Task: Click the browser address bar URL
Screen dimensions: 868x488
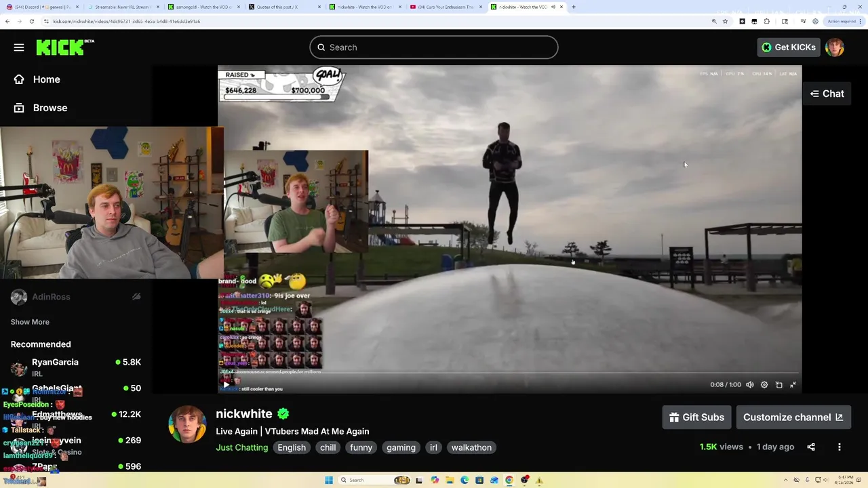Action: (x=126, y=21)
